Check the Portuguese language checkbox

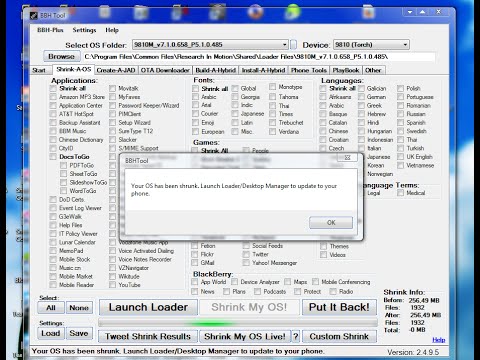[401, 97]
